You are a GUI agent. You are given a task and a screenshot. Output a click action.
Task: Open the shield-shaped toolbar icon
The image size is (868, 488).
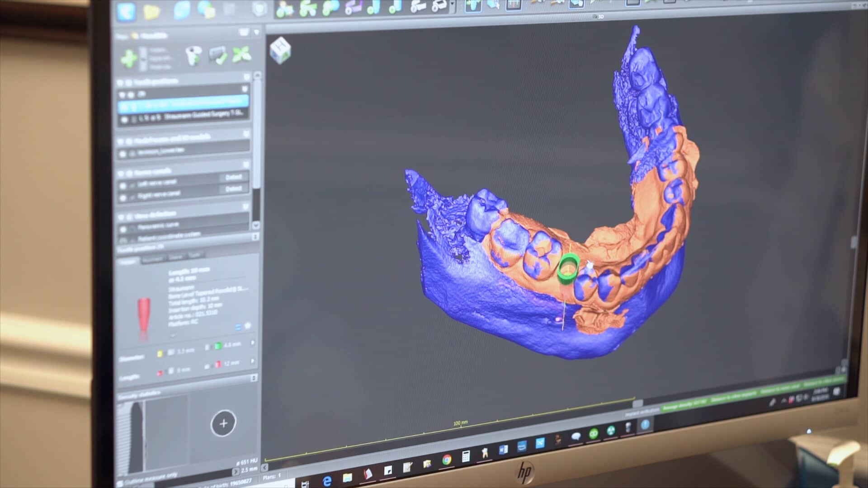(259, 9)
